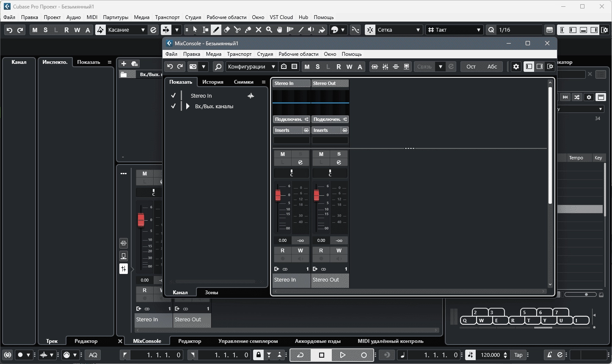Viewport: 612px width, 364px height.
Task: Open the color tool dropdown arrow
Action: pos(343,30)
